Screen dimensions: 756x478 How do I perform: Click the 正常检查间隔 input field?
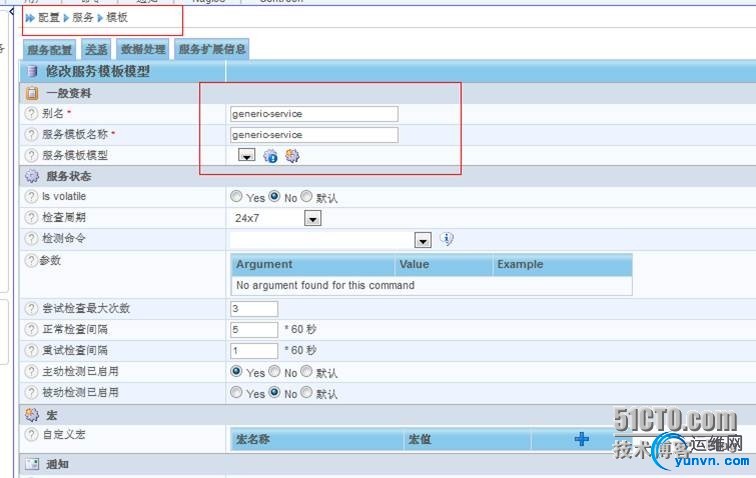coord(254,330)
